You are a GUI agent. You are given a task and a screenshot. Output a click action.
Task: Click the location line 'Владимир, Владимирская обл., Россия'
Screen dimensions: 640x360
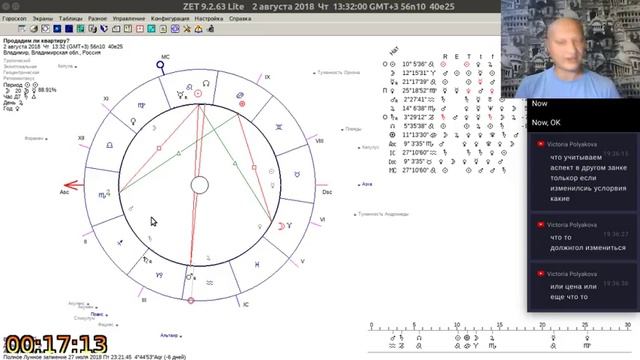52,53
